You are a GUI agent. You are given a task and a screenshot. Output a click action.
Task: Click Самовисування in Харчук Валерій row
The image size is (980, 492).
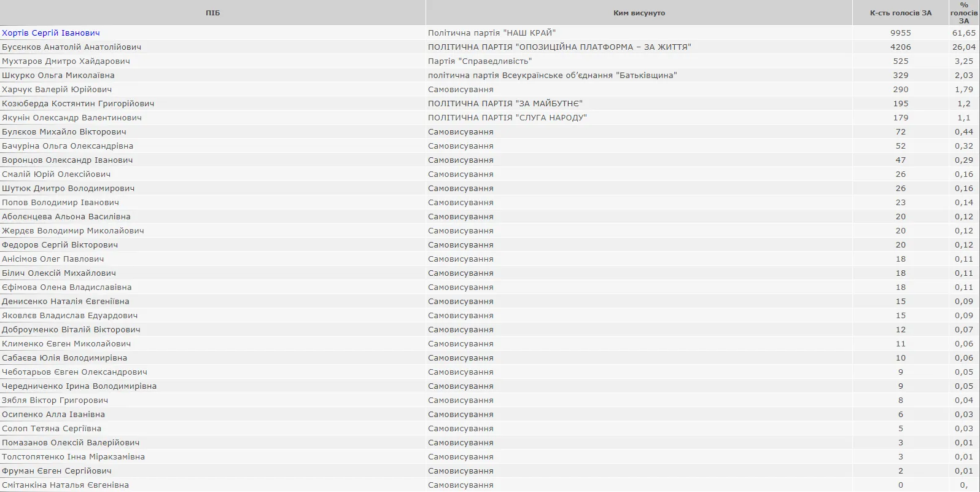461,90
